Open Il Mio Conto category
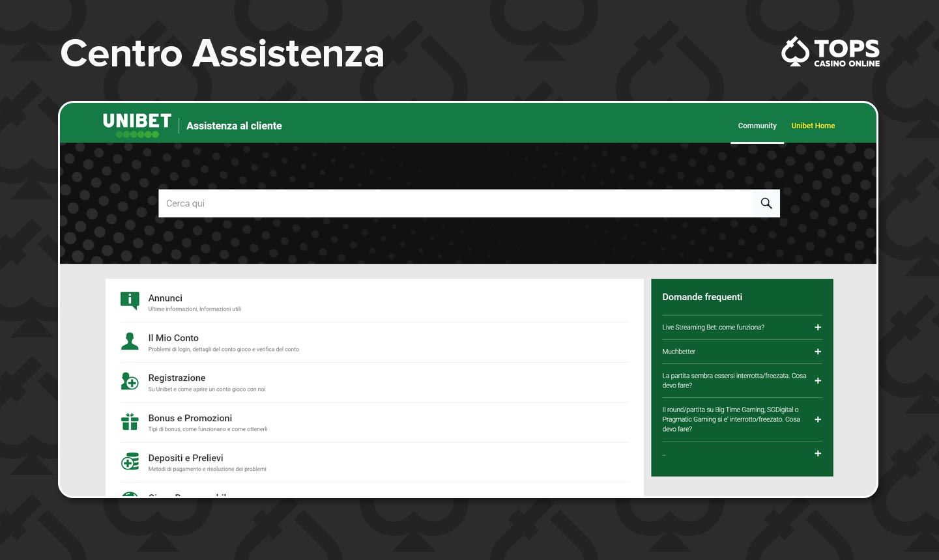 click(x=173, y=338)
